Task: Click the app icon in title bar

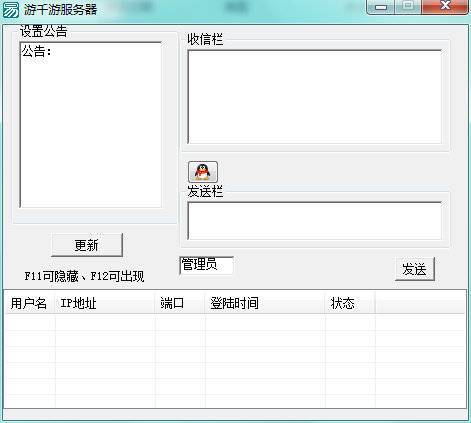Action: click(11, 10)
